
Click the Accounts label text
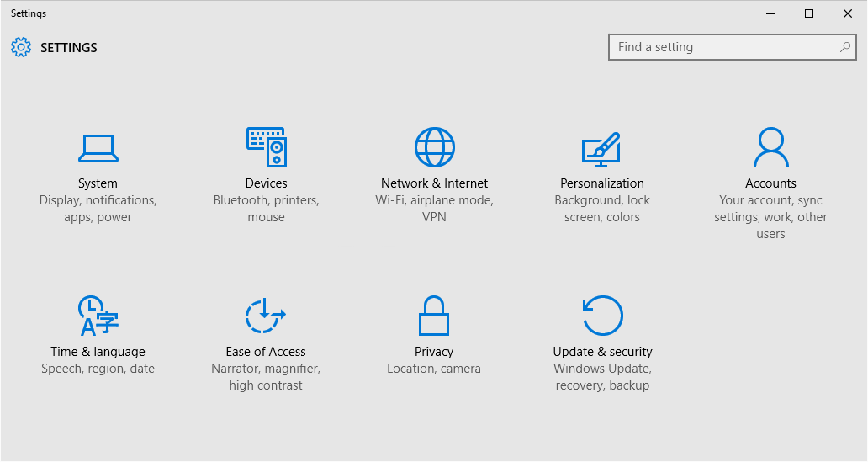pyautogui.click(x=770, y=183)
